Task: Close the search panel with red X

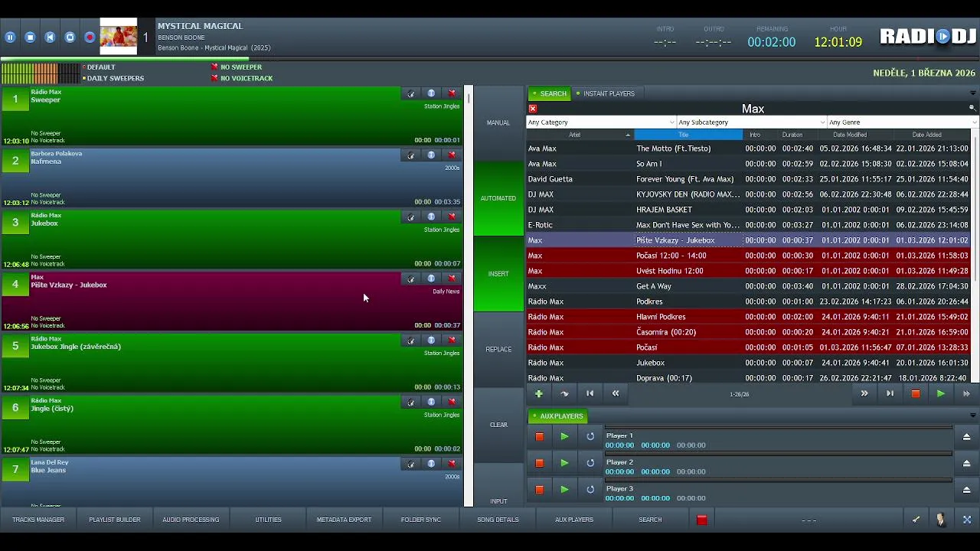Action: tap(533, 109)
